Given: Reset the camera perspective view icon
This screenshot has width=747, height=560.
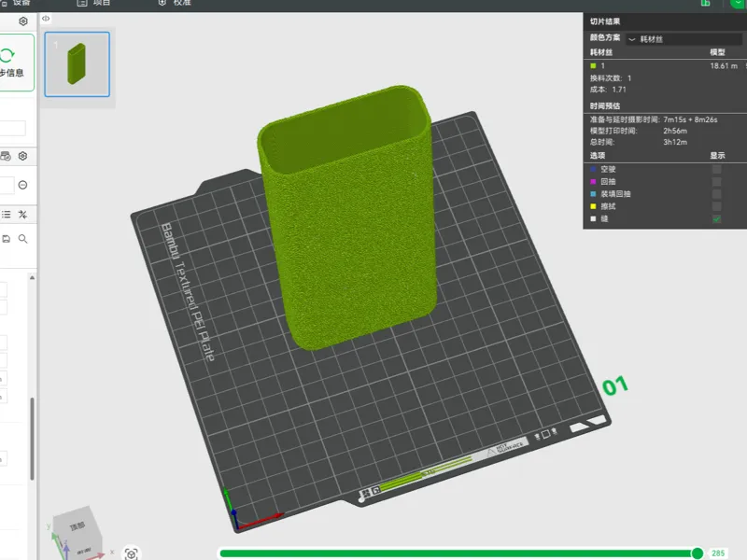Looking at the screenshot, I should coord(131,553).
